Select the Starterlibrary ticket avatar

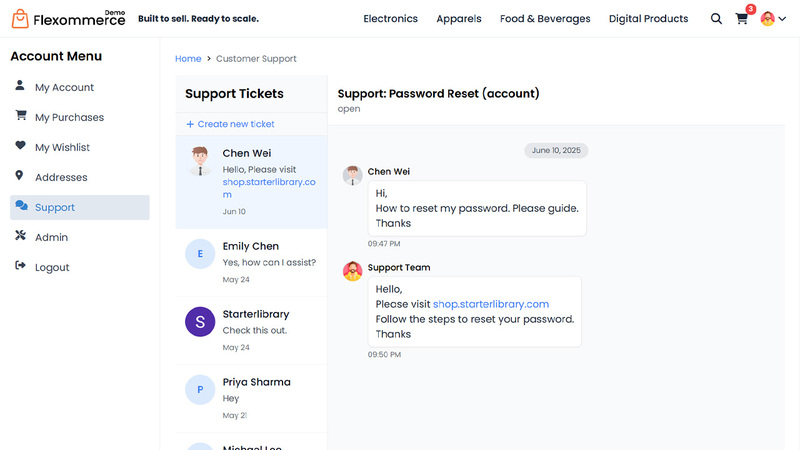[x=200, y=321]
